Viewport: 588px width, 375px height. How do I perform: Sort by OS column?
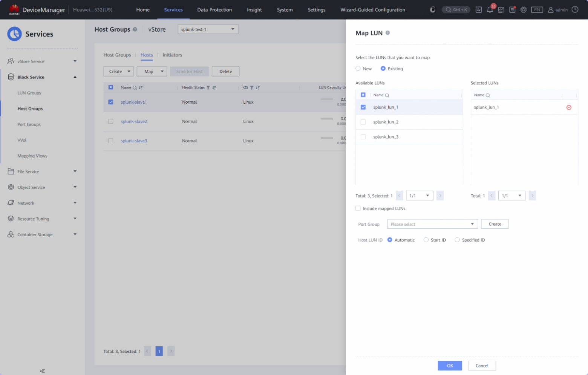coord(258,87)
